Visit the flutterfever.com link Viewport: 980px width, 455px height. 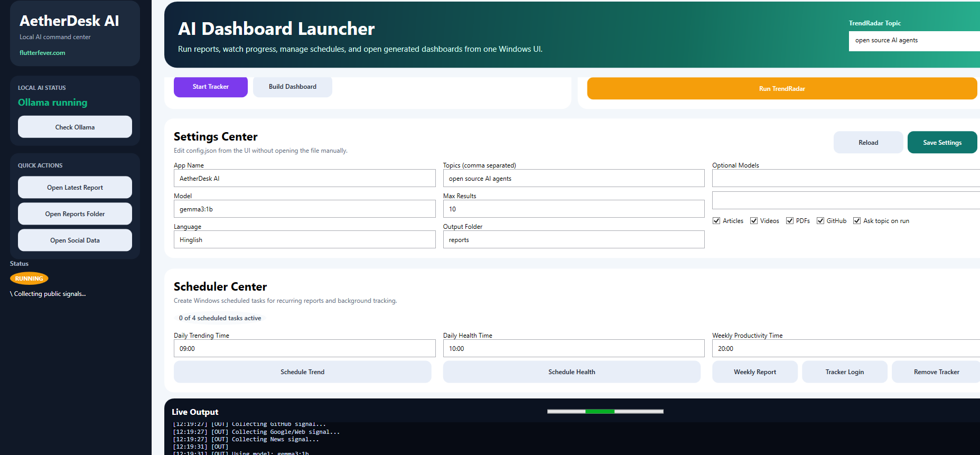coord(42,53)
